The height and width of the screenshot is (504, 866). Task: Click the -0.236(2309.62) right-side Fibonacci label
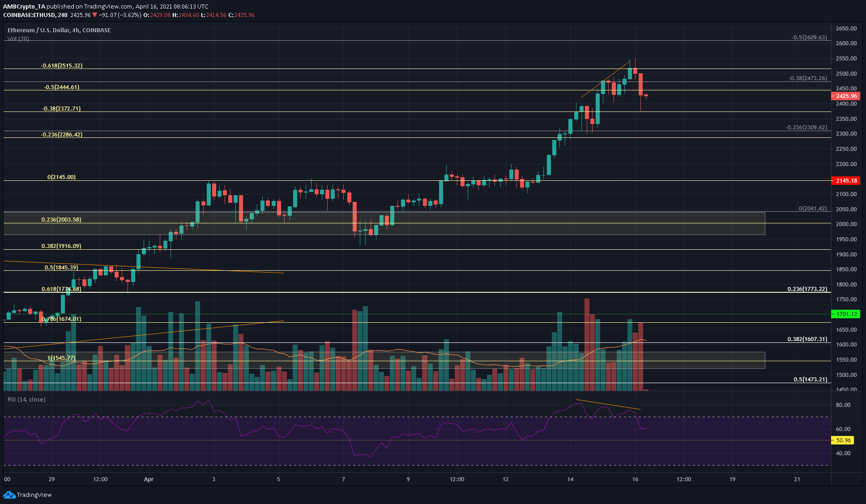click(806, 128)
